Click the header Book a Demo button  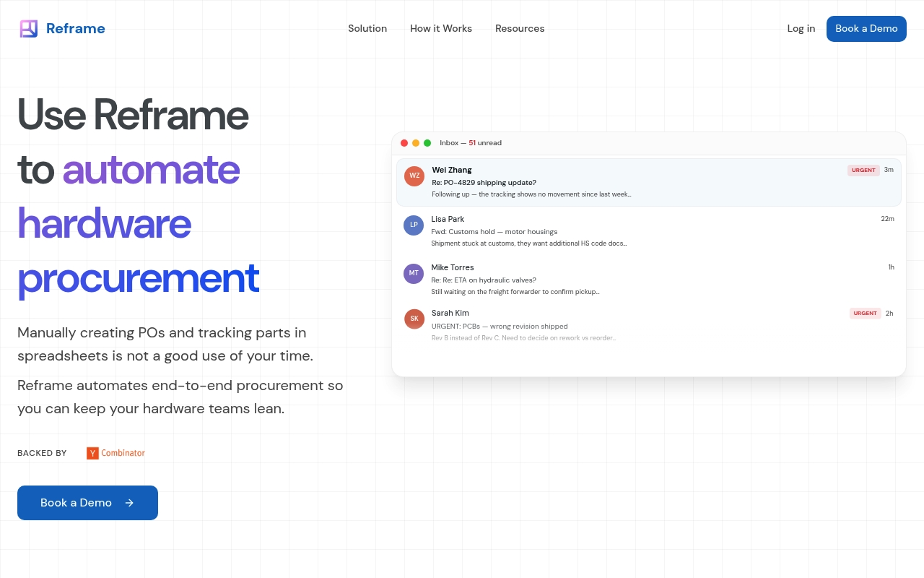coord(866,29)
